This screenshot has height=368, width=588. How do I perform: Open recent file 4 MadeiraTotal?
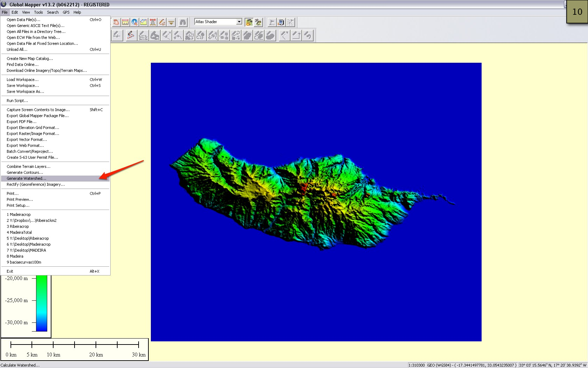[x=55, y=232]
